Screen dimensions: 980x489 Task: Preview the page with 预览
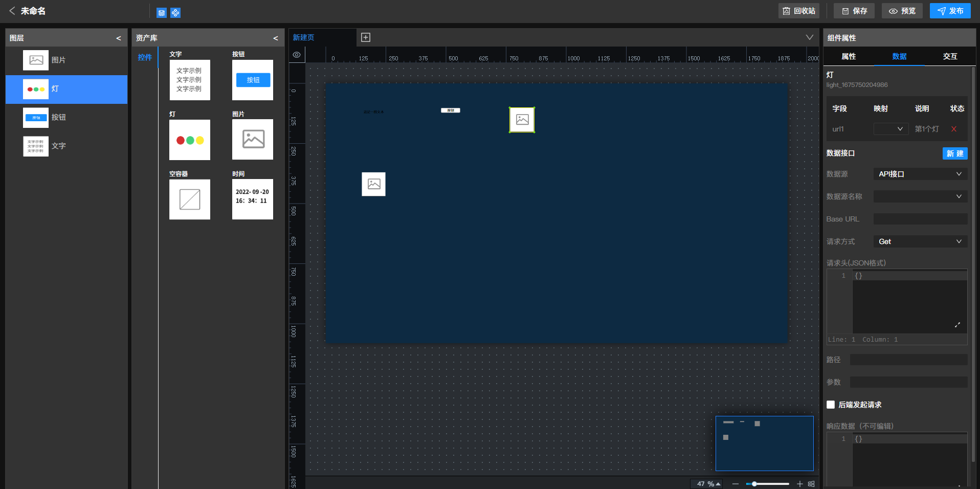click(x=902, y=11)
